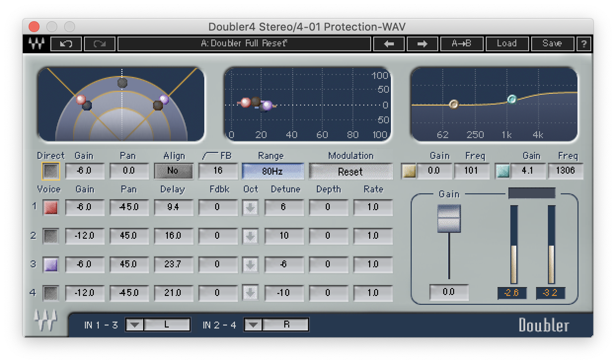Click Voice 2 Gain field -12.0
616x364 pixels.
tap(84, 236)
